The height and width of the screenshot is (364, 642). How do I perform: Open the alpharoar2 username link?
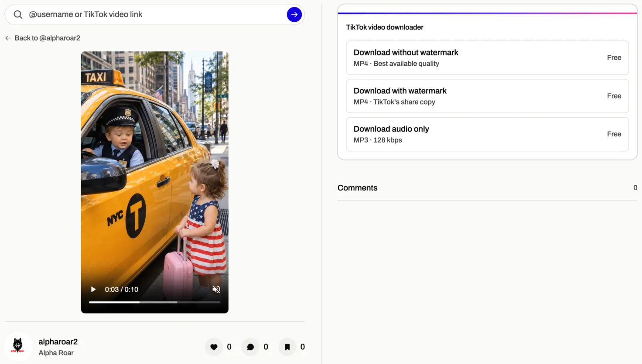point(58,342)
